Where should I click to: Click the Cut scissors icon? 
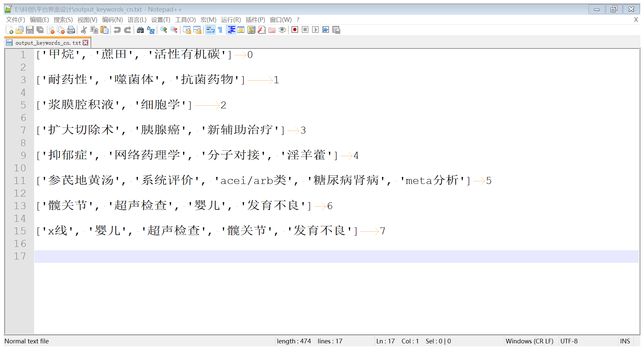click(x=84, y=30)
